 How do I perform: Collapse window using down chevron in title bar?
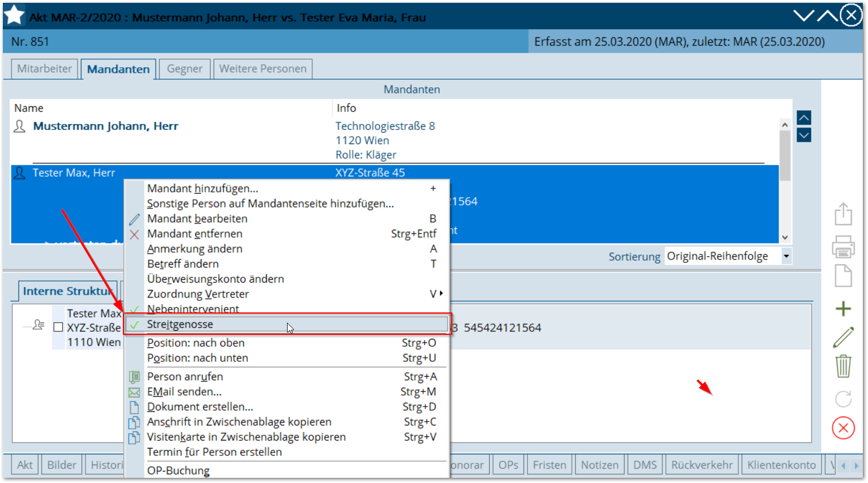(804, 16)
